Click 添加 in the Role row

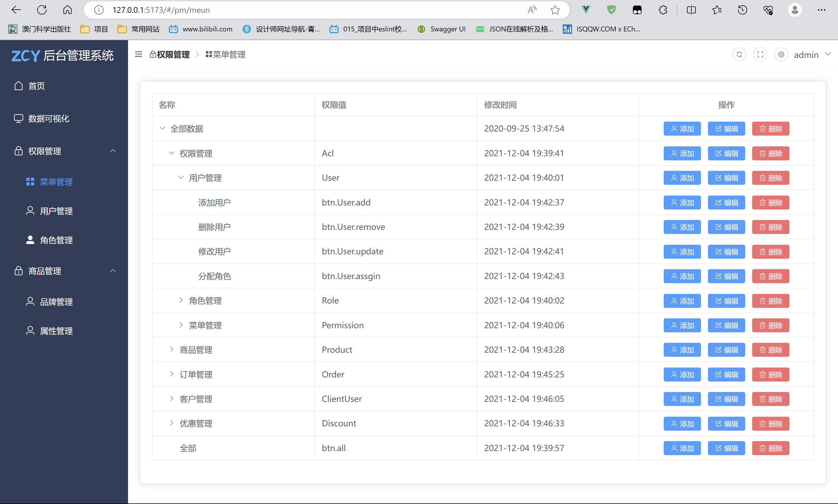pyautogui.click(x=682, y=301)
